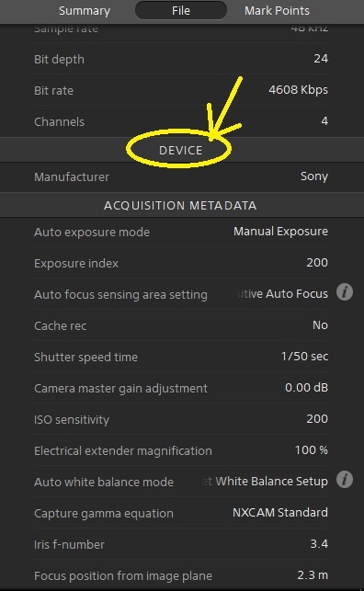The image size is (364, 591).
Task: Collapse the DEVICE section header
Action: click(x=182, y=150)
